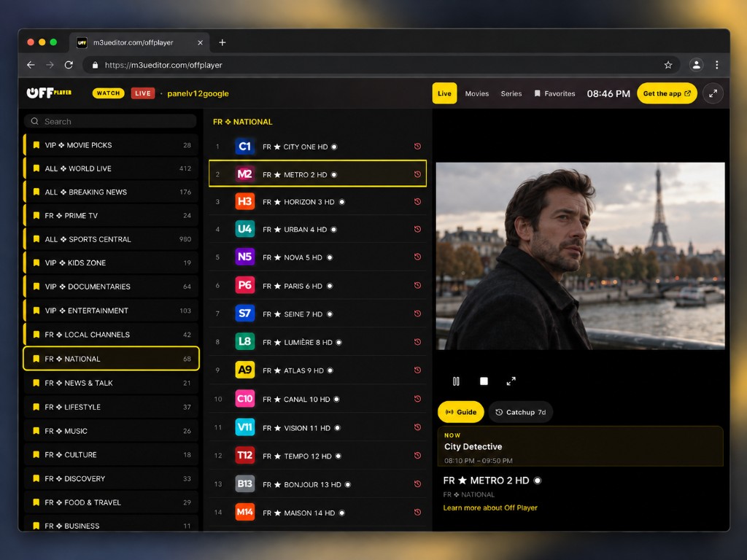
Task: Select the ALL SPORTS CENTRAL category
Action: coord(111,239)
